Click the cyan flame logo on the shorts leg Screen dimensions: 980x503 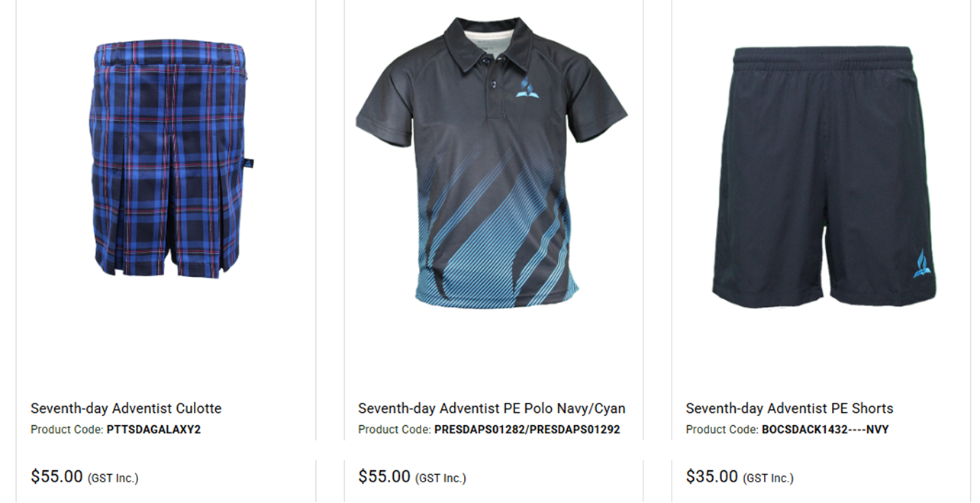923,263
